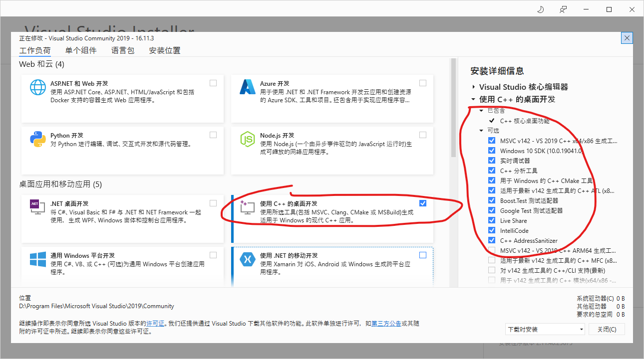This screenshot has width=644, height=359.
Task: Click the ASP.NET globe icon
Action: (x=38, y=87)
